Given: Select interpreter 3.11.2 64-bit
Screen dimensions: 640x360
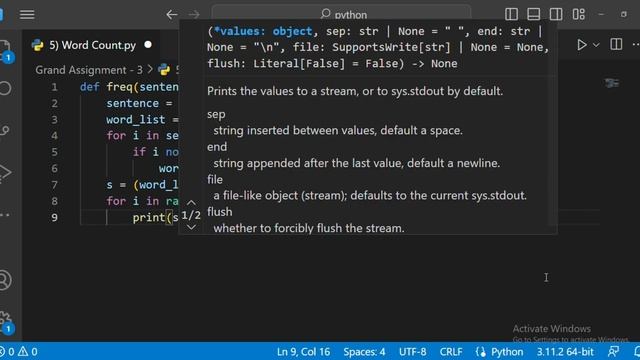Looking at the screenshot, I should pos(565,351).
